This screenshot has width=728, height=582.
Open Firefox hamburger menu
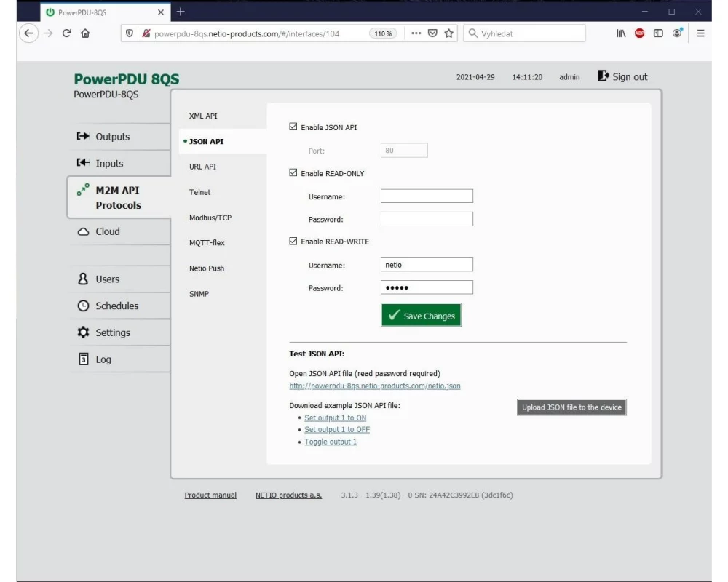point(700,33)
